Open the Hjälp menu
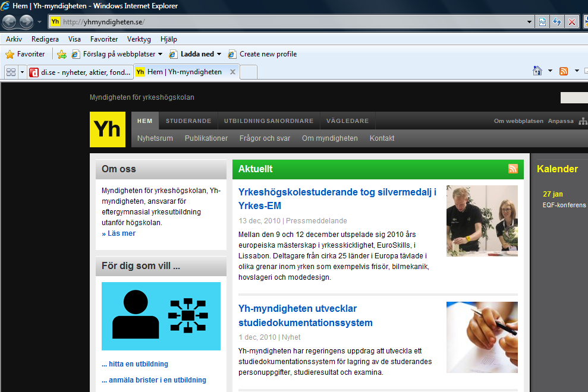The height and width of the screenshot is (392, 588). click(169, 39)
